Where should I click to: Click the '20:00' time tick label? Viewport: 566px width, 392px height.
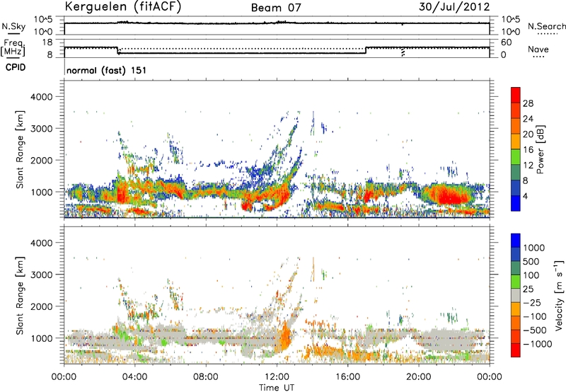click(418, 377)
